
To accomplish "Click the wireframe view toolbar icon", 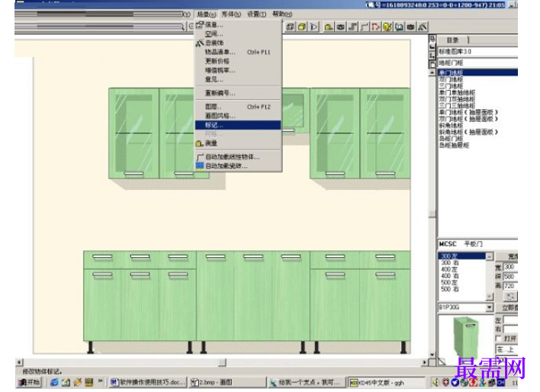I will pyautogui.click(x=291, y=27).
